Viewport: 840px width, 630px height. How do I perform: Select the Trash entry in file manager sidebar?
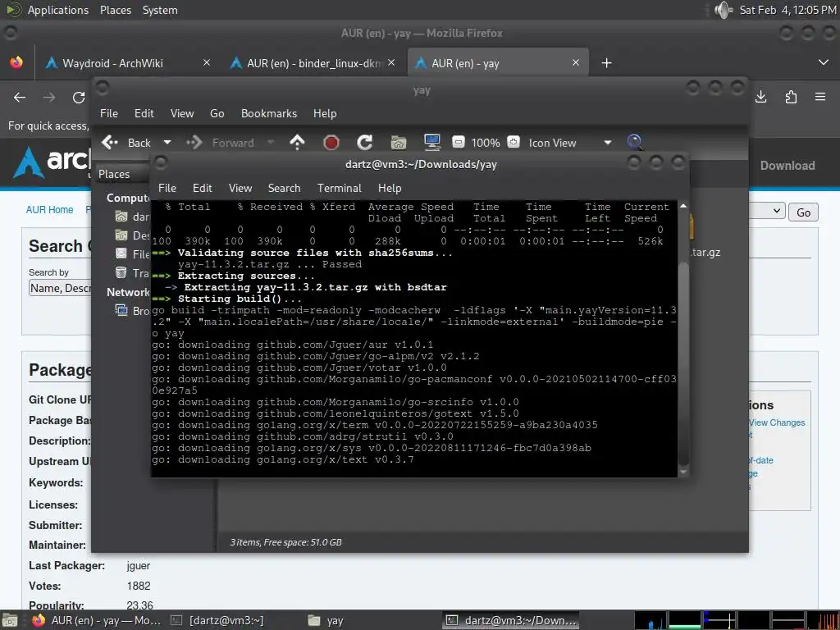[133, 273]
